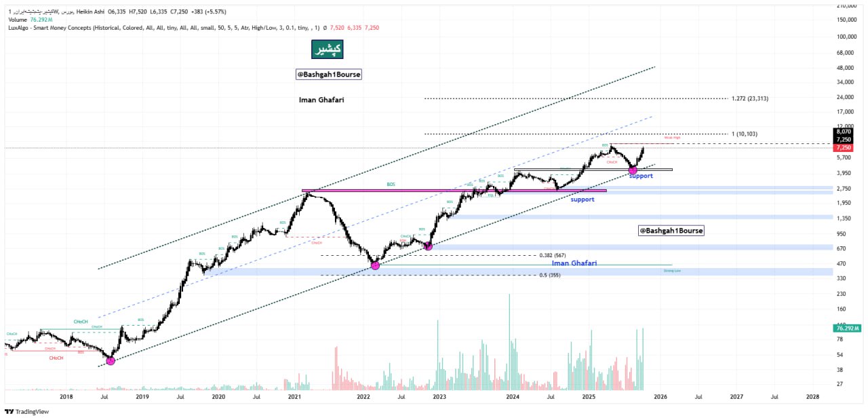Click the green 76.292M volume axis label
Image resolution: width=868 pixels, height=420 pixels.
pos(844,328)
